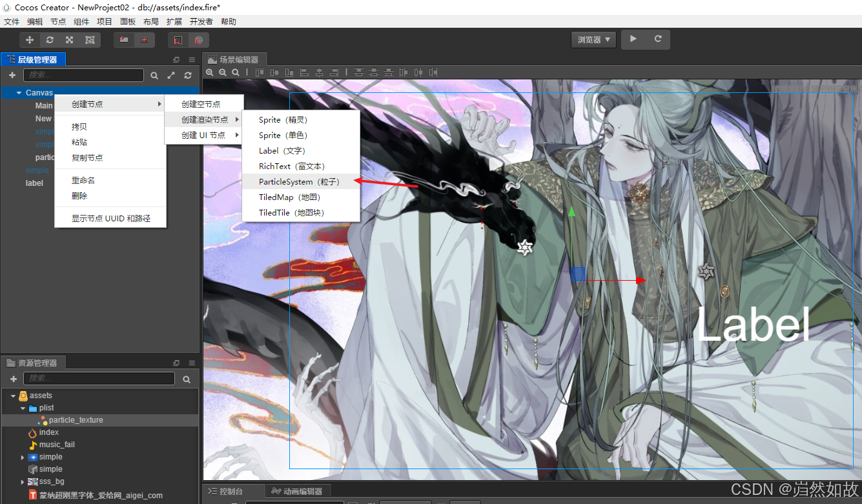862x504 pixels.
Task: Toggle world coordinate globe mode
Action: tap(199, 40)
